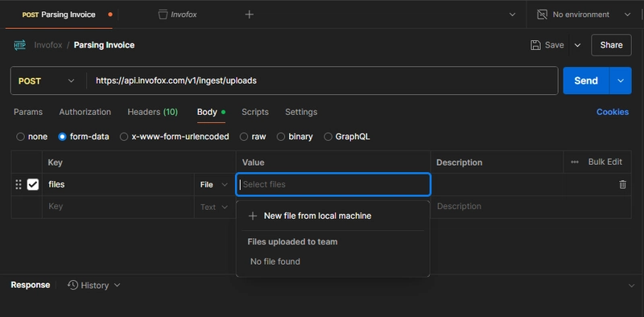The width and height of the screenshot is (644, 317).
Task: Click the files key cell
Action: pyautogui.click(x=118, y=184)
